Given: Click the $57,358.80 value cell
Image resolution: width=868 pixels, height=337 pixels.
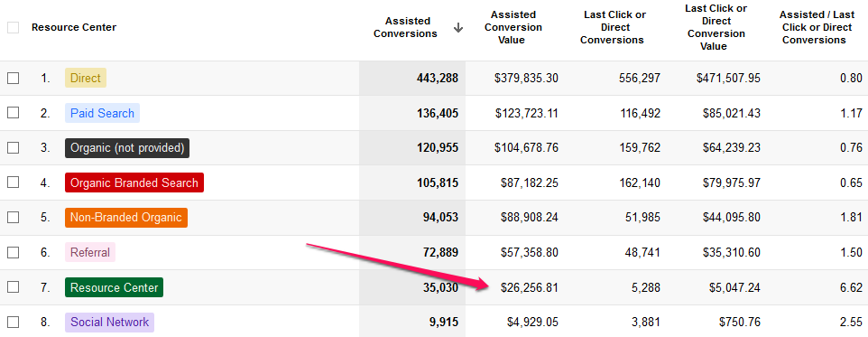Looking at the screenshot, I should tap(529, 252).
